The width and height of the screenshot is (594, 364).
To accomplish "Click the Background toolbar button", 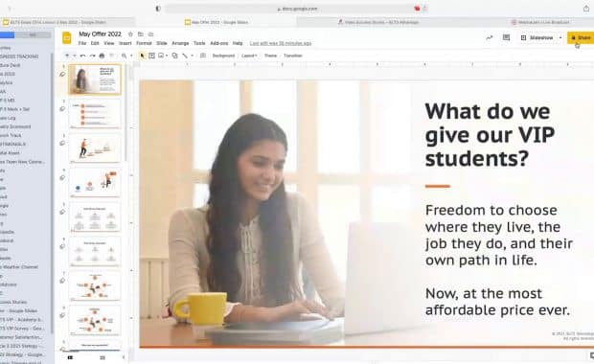I will pyautogui.click(x=223, y=56).
